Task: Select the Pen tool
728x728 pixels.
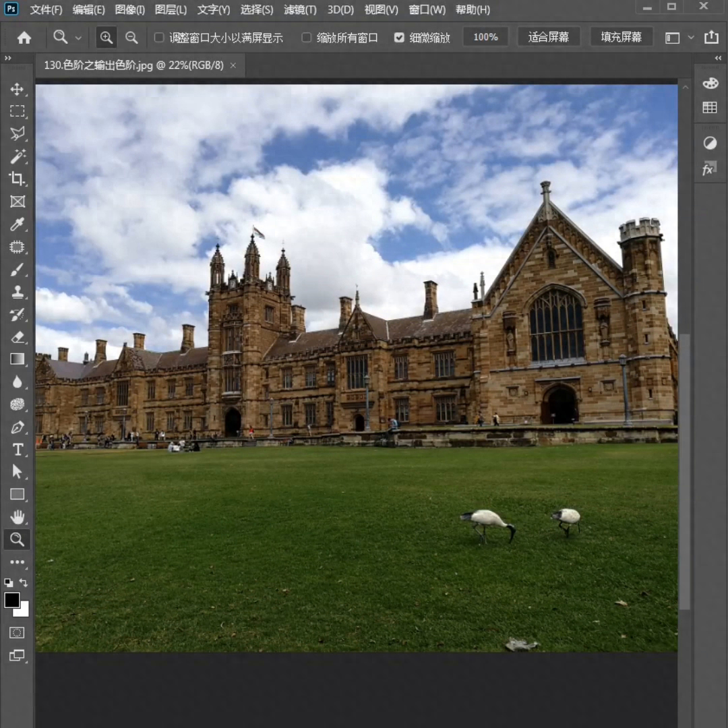Action: point(17,427)
